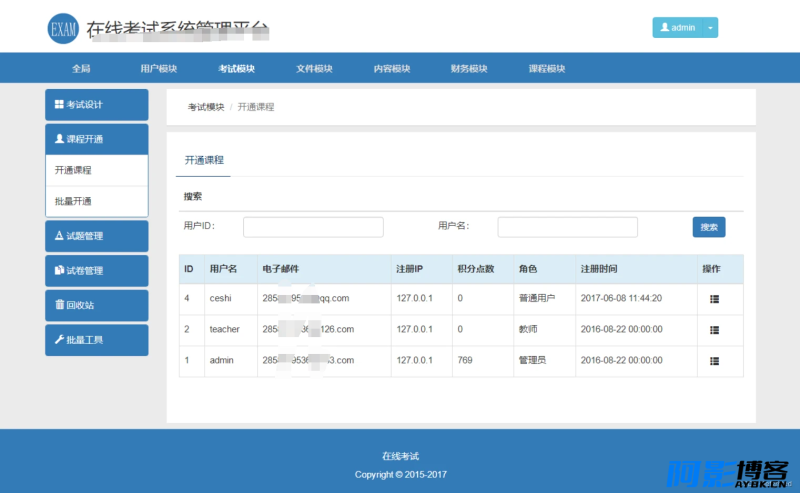Click 考试模块 breadcrumb link
This screenshot has height=493, width=800.
206,107
